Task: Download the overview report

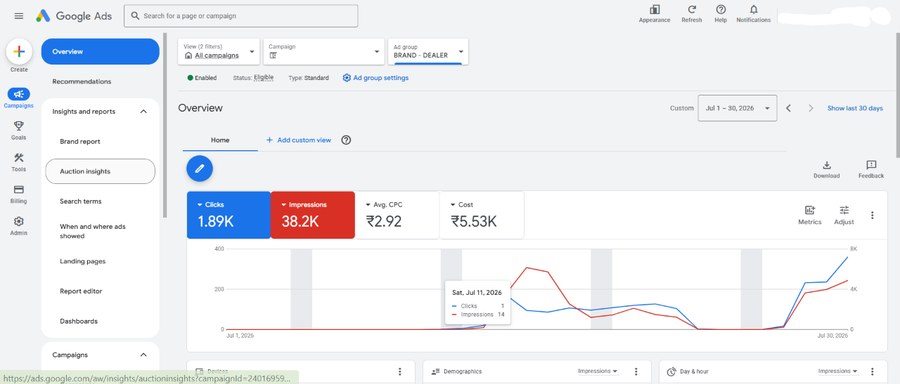Action: (x=827, y=169)
